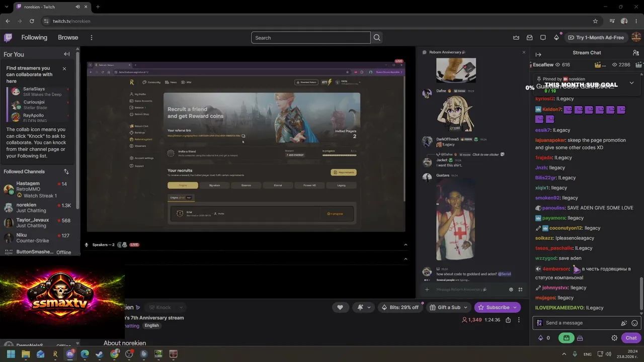Screen dimensions: 644x362
Task: Send message with the Chat button
Action: pyautogui.click(x=631, y=338)
